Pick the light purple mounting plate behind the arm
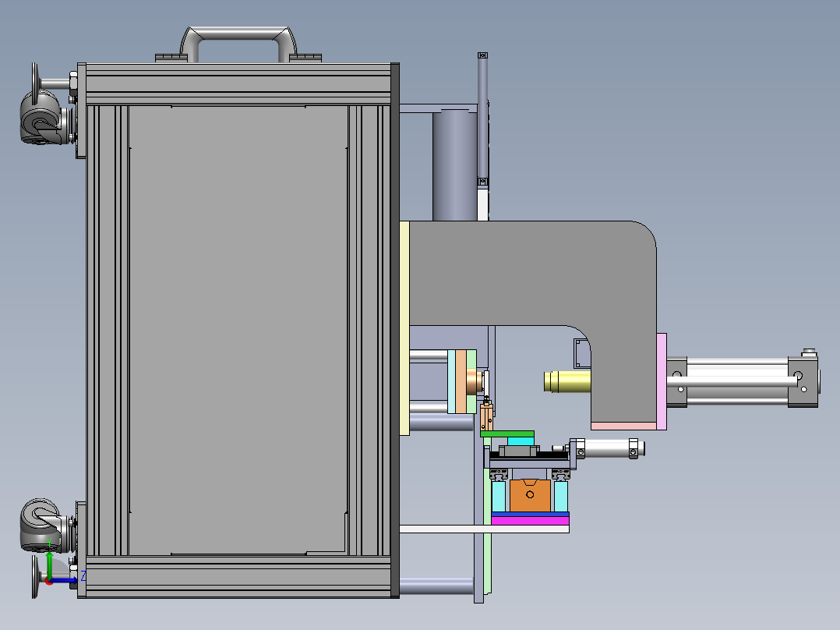Viewport: 840px width, 630px height. (x=662, y=382)
